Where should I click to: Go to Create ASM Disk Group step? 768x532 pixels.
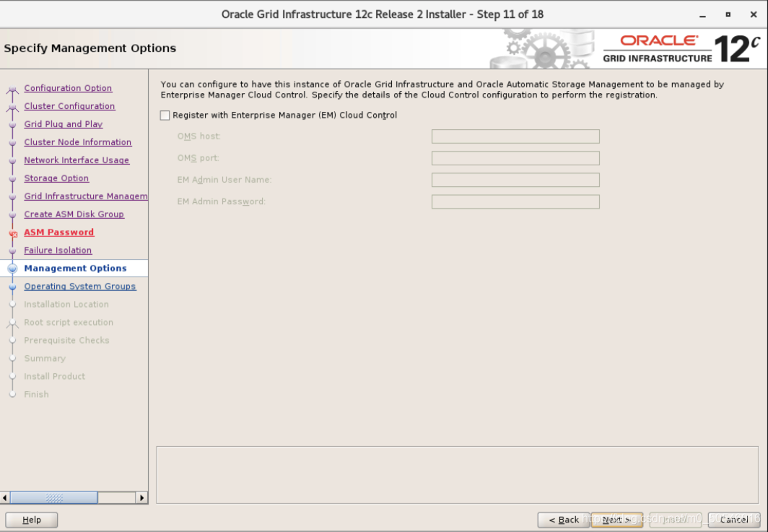click(74, 214)
